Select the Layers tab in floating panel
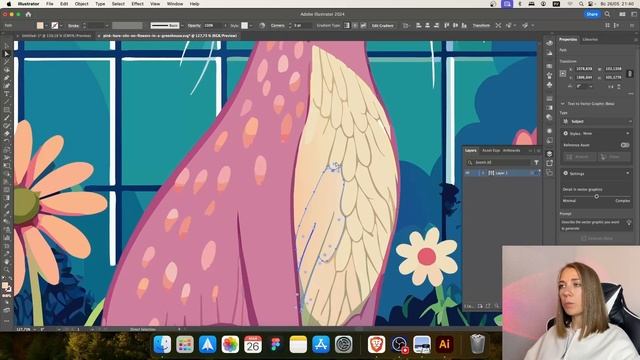640x360 pixels. click(471, 151)
